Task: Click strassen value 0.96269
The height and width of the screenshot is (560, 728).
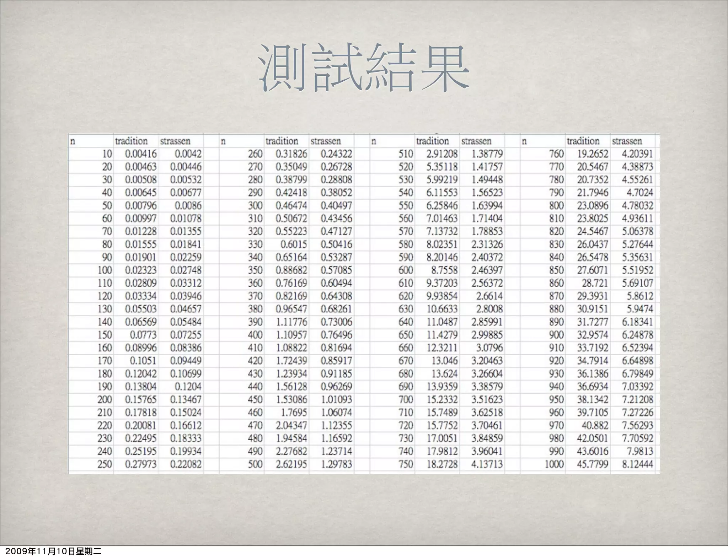Action: point(336,387)
